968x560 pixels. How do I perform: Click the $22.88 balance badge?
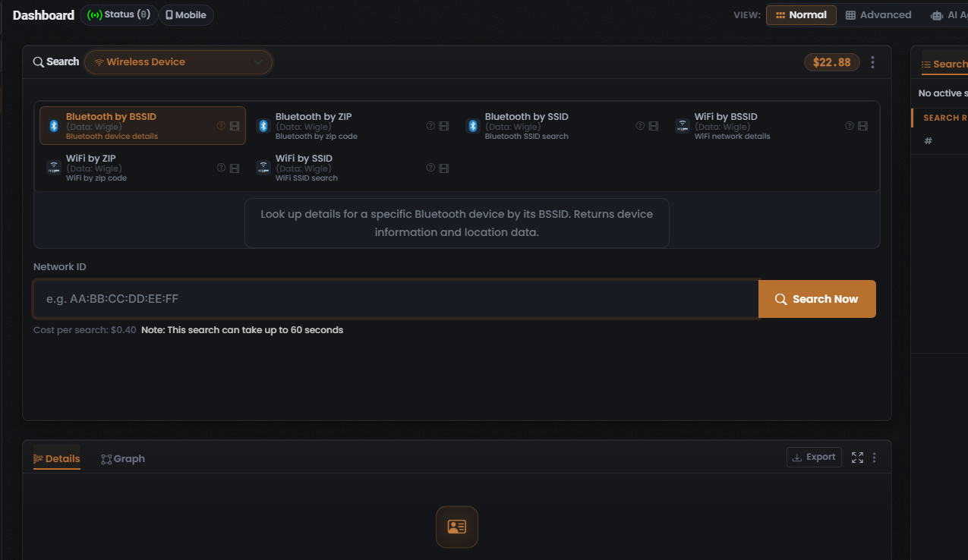[x=832, y=62]
